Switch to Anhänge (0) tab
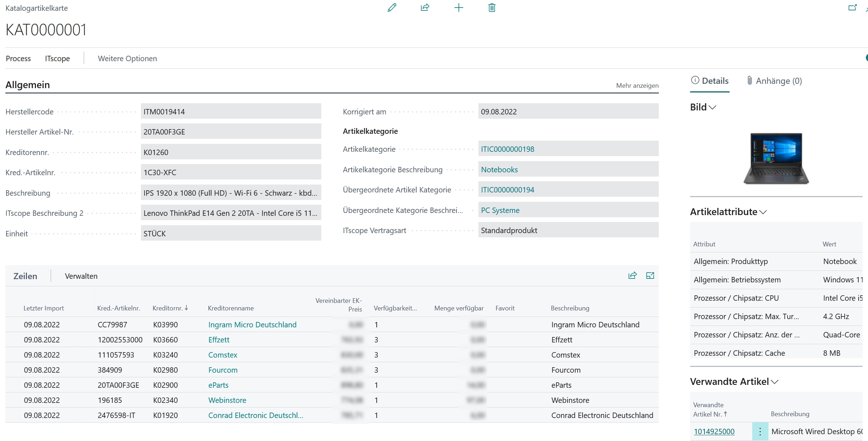This screenshot has height=441, width=868. (x=774, y=81)
